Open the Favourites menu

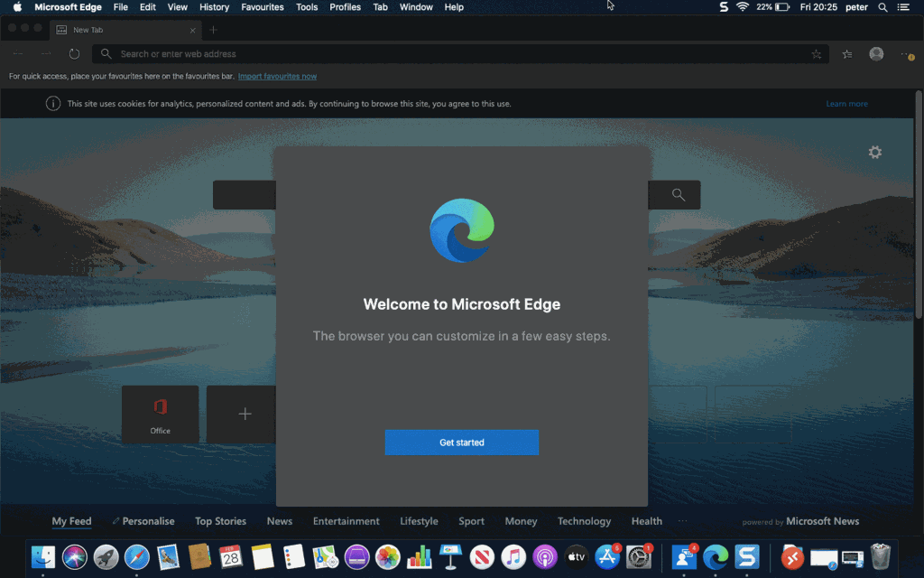262,7
